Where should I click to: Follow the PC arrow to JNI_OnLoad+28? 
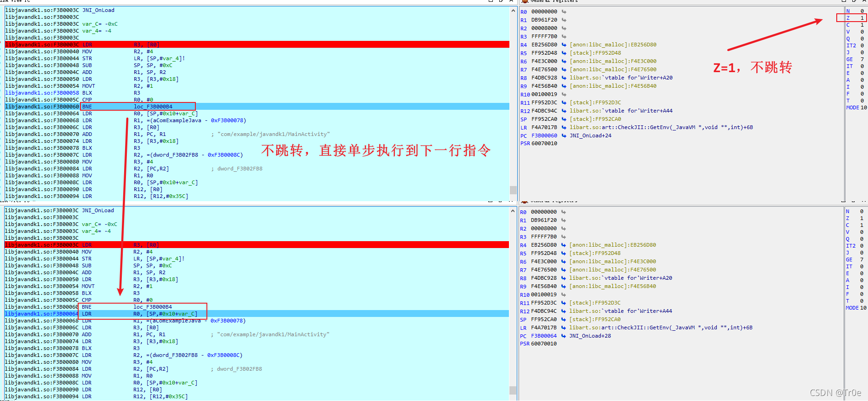(x=563, y=336)
